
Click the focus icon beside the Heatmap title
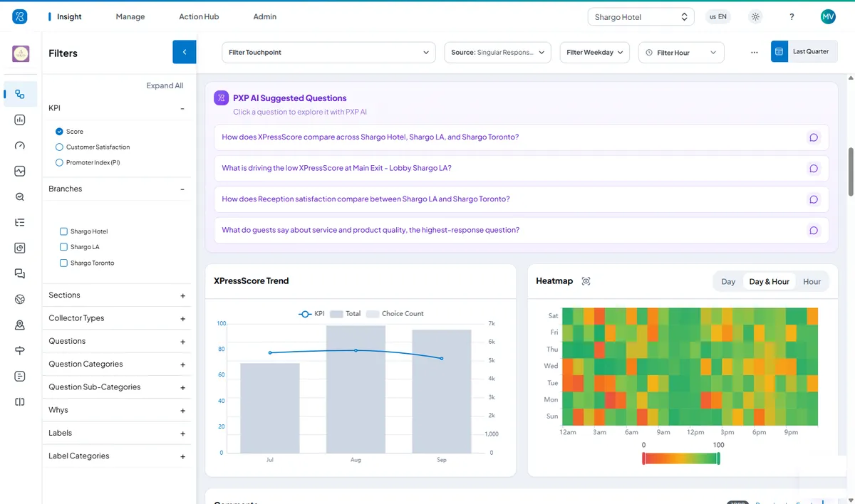point(586,281)
